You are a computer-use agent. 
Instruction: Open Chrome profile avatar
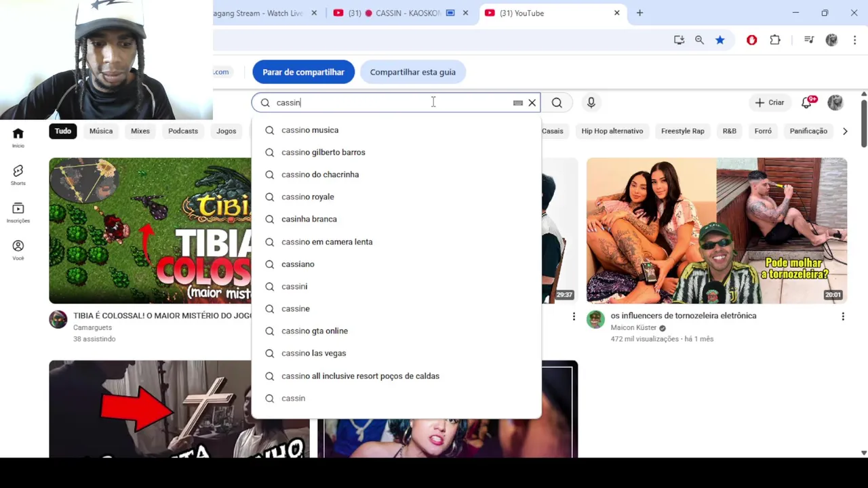(x=832, y=40)
